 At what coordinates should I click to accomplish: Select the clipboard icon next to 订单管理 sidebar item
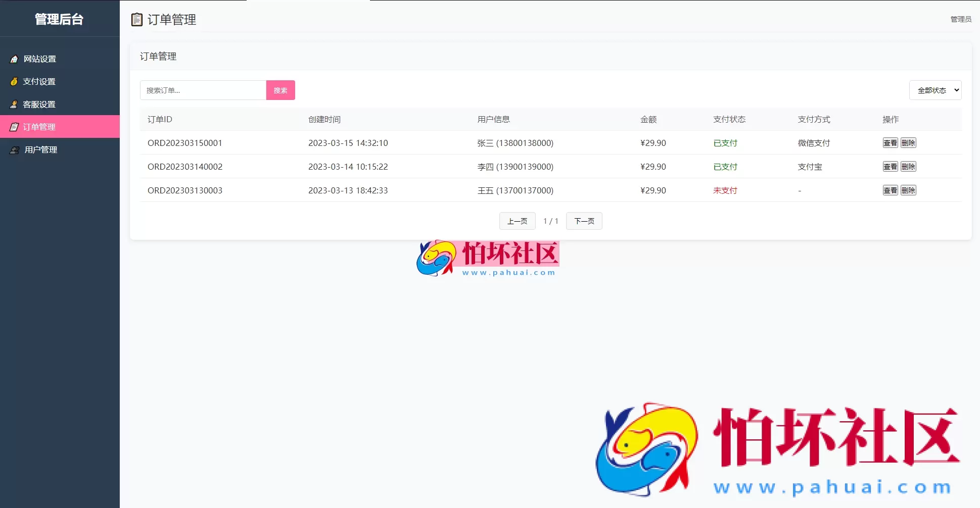14,127
